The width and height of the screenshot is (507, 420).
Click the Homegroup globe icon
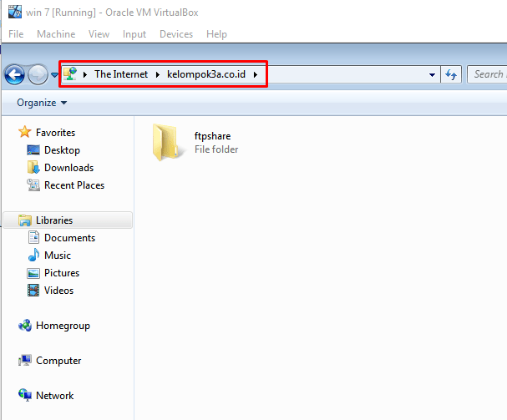pyautogui.click(x=25, y=326)
